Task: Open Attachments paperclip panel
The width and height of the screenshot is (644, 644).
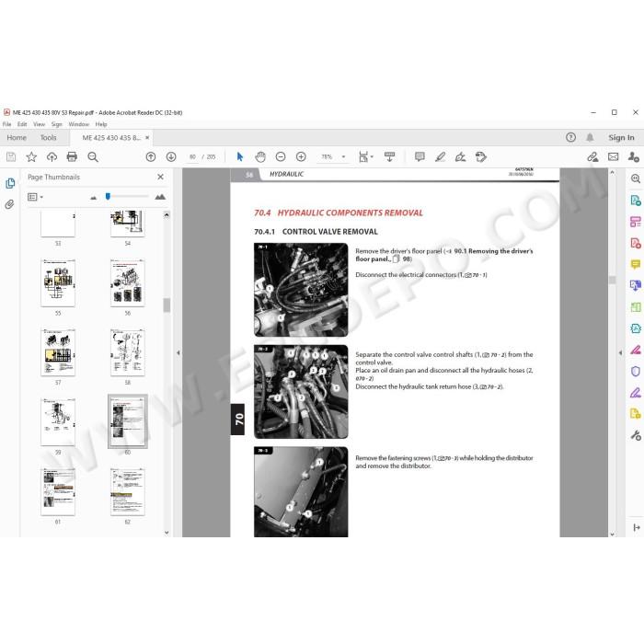Action: coord(9,204)
